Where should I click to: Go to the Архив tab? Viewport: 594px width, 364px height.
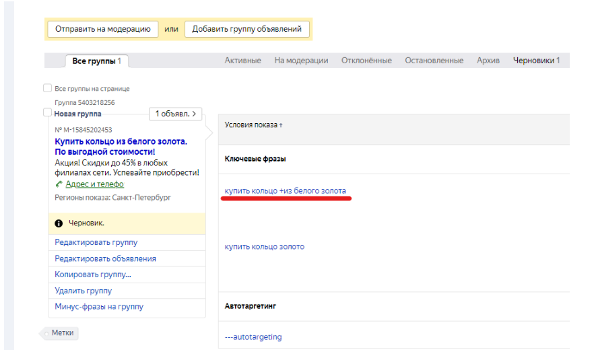(488, 61)
